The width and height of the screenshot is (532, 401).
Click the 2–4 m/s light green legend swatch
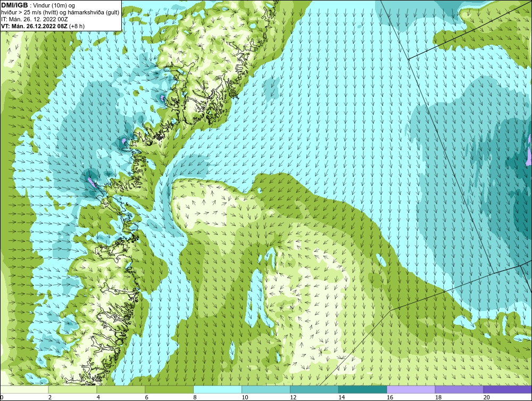click(72, 389)
